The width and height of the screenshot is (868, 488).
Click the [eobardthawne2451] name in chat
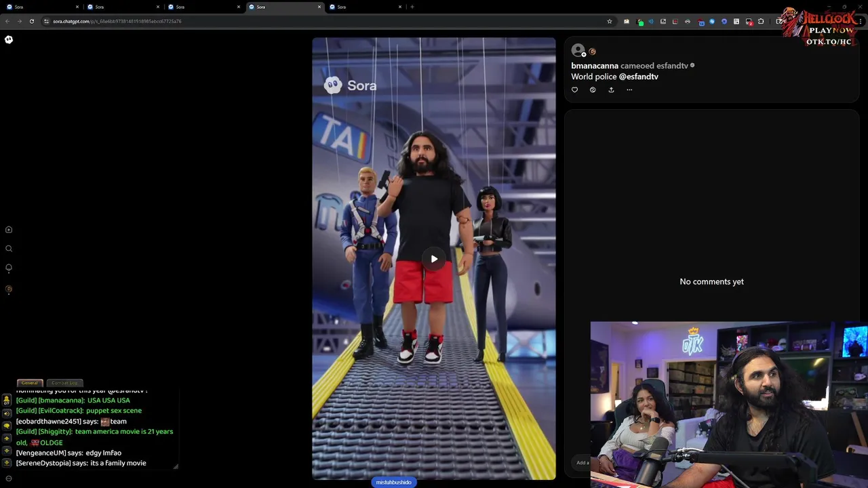48,422
